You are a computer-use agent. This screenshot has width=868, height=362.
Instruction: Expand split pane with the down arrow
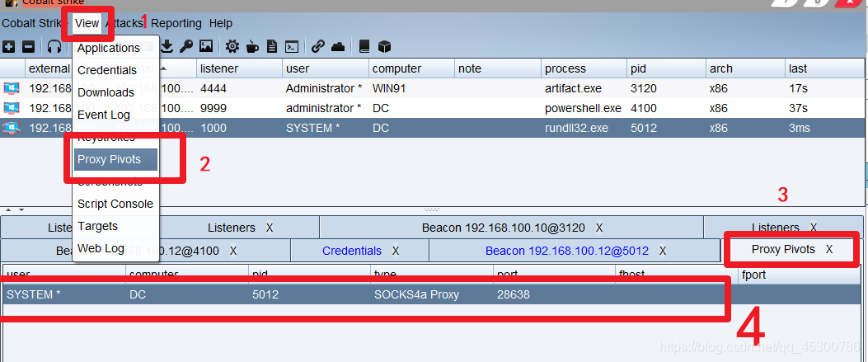pos(21,209)
